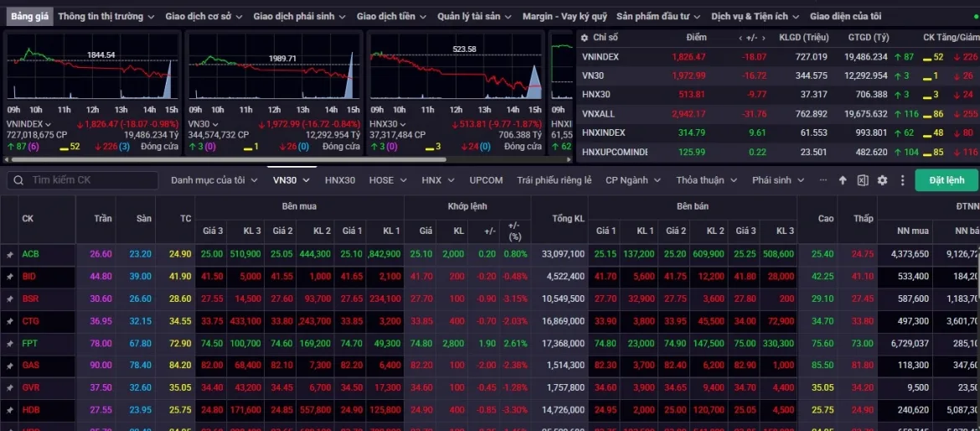Click ACB ticker symbol

click(30, 255)
